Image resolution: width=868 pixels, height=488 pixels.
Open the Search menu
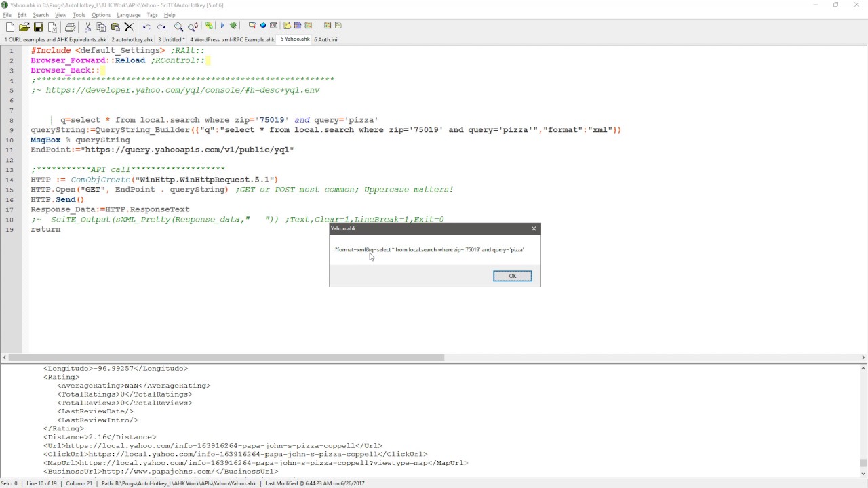tap(41, 15)
